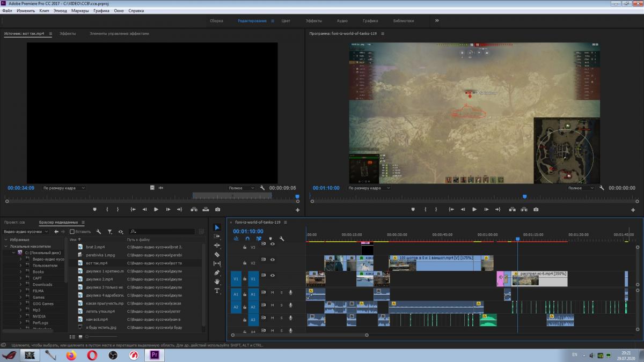Choose the Track Select Forward tool
The height and width of the screenshot is (362, 644).
click(x=217, y=237)
